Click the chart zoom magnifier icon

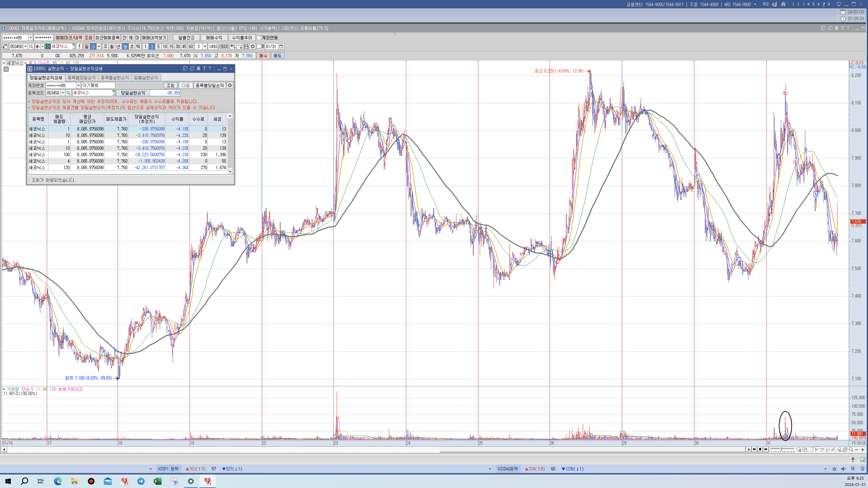(x=851, y=449)
